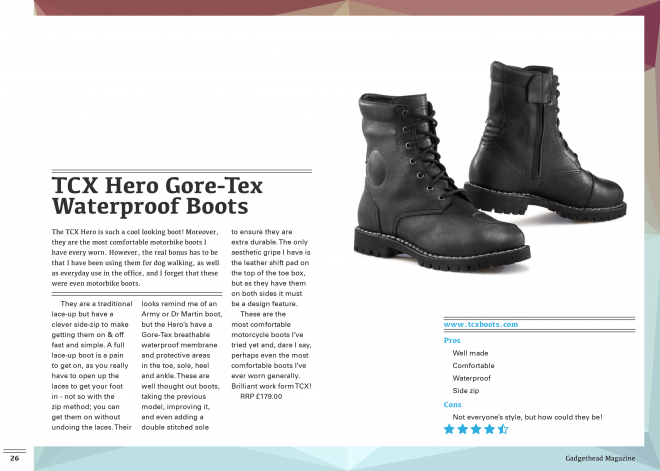Click the Cons heading
The image size is (660, 471).
(x=452, y=404)
